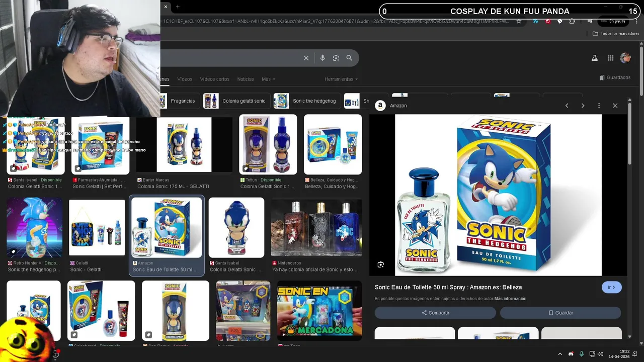Show hidden system tray icons
Screen dimensions: 644x362
(560, 354)
